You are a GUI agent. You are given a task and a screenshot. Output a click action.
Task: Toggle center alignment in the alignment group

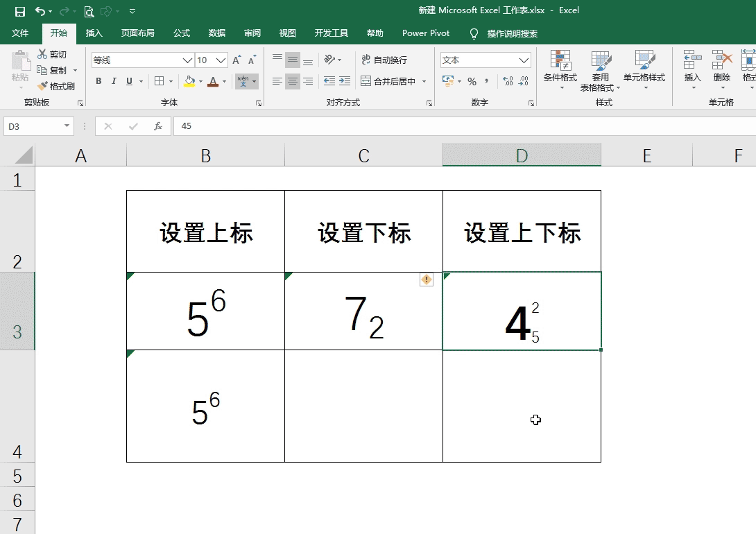(292, 81)
